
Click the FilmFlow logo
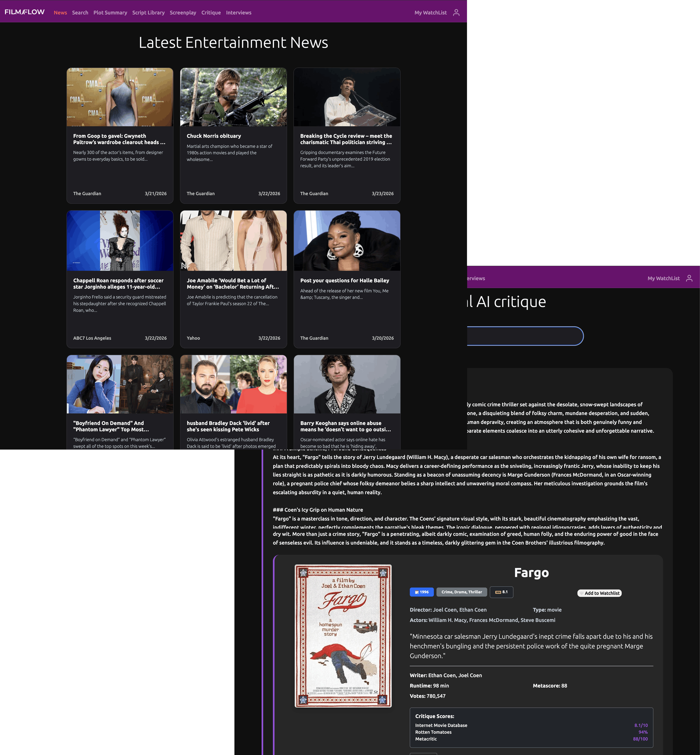point(25,12)
